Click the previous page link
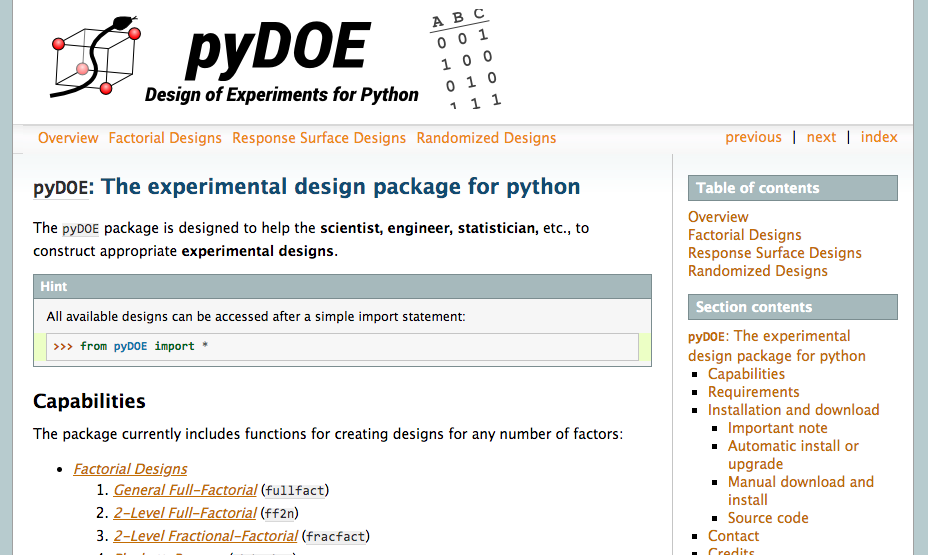The height and width of the screenshot is (555, 928). point(753,137)
